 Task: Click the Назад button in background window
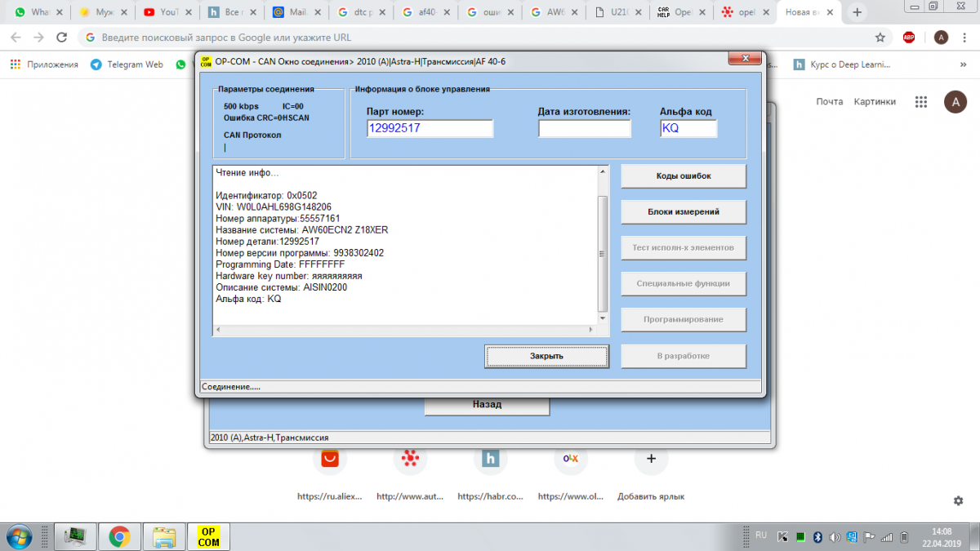tap(487, 405)
